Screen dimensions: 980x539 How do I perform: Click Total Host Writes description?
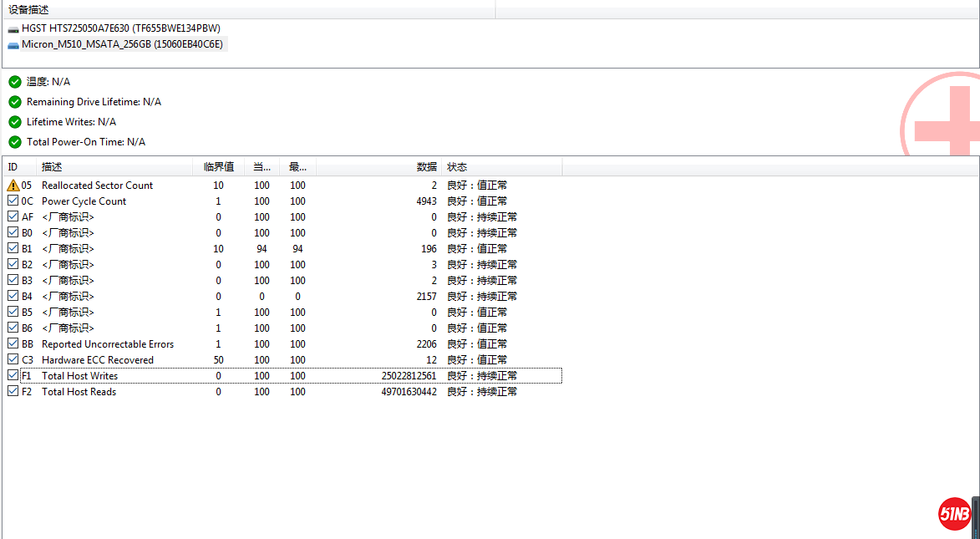point(79,376)
